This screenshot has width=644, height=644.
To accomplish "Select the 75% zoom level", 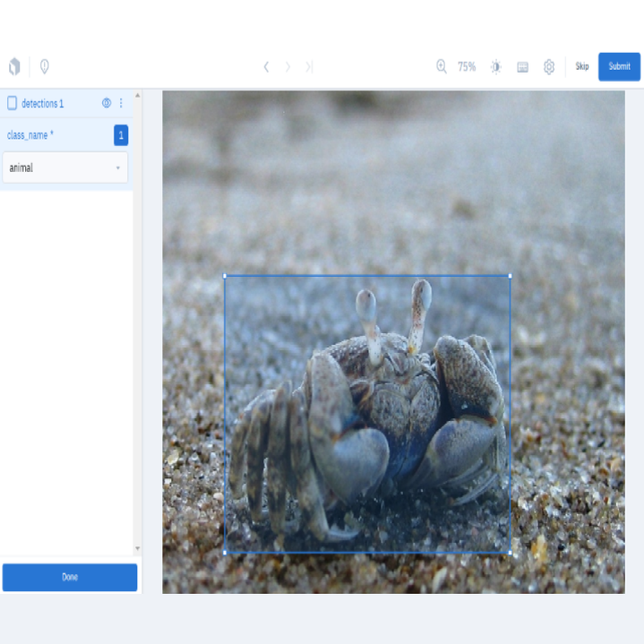I will pos(467,66).
